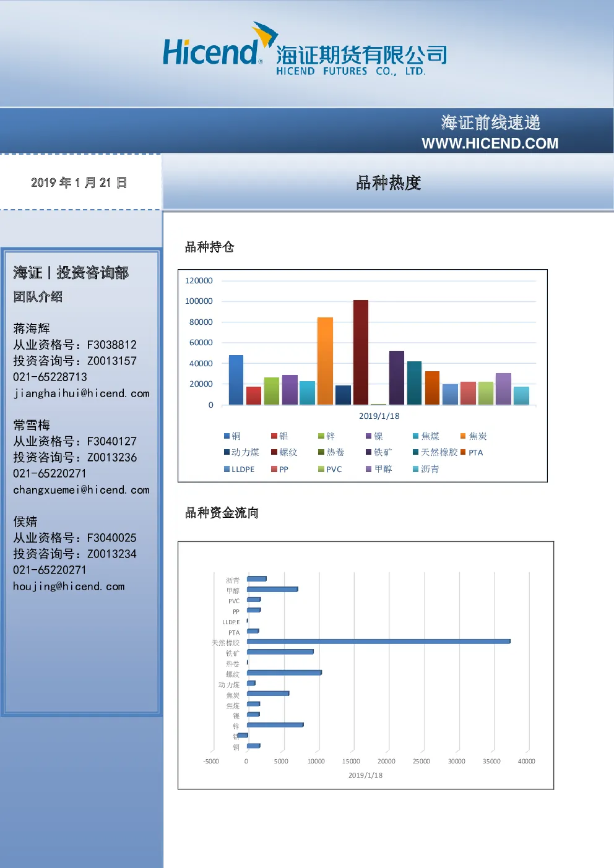Click the 焦煤 legend color swatch
This screenshot has width=614, height=868.
(416, 436)
